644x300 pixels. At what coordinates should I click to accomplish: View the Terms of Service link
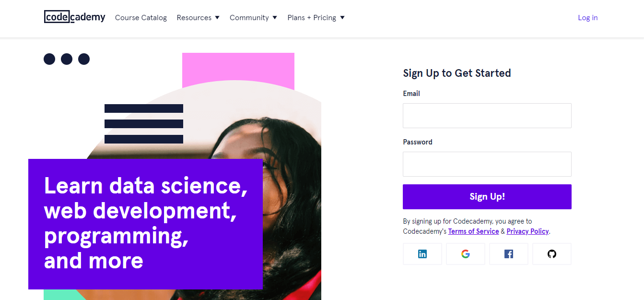coord(473,231)
